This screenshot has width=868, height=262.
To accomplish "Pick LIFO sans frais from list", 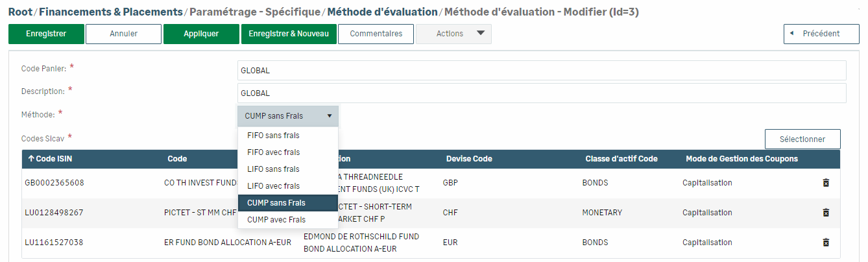I will 273,169.
